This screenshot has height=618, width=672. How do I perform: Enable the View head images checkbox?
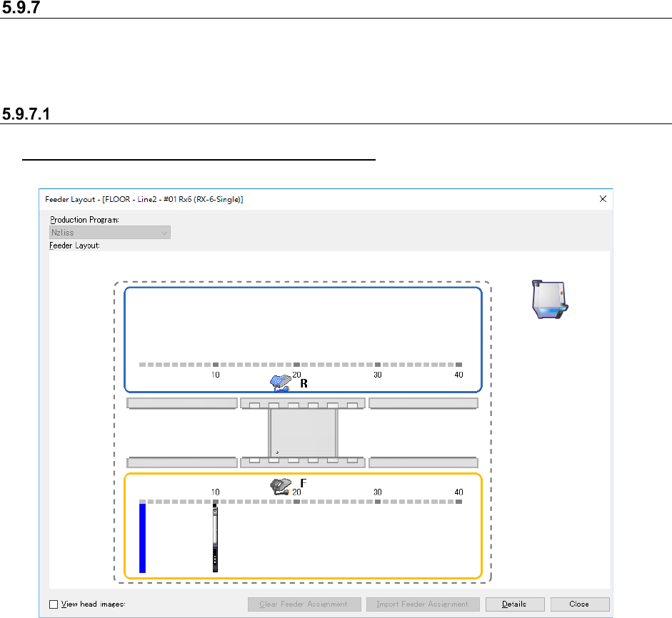click(x=54, y=604)
